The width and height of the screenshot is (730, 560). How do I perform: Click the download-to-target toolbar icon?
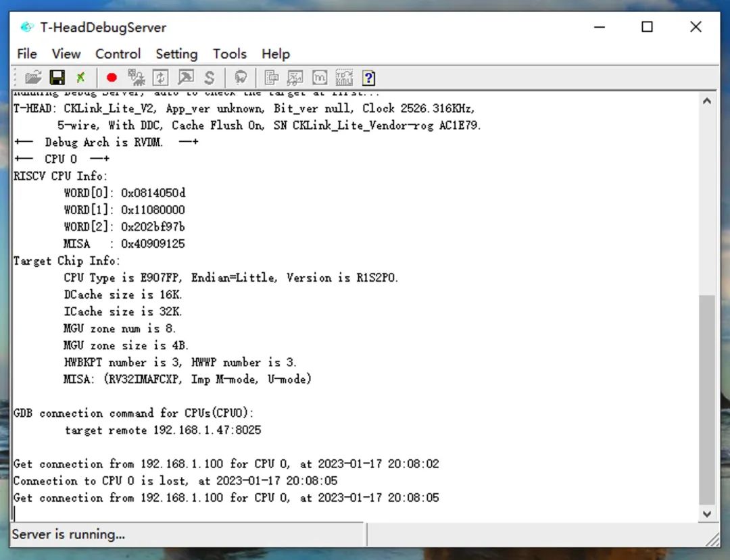(185, 77)
